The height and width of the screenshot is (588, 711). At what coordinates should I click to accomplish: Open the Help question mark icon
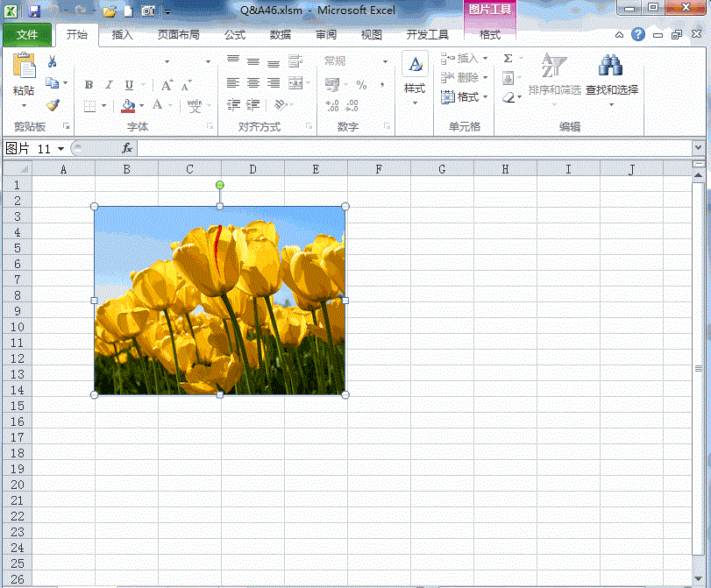click(638, 35)
